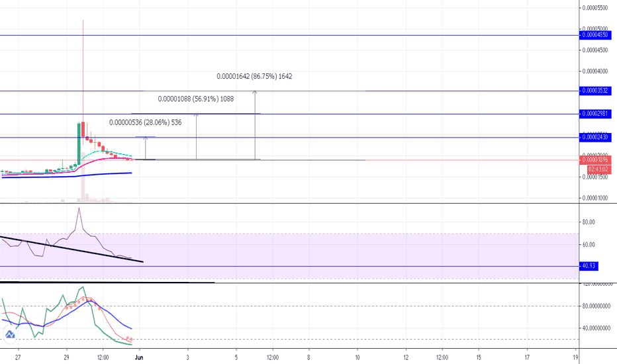Screen dimensions: 617x364
Task: Click the red current price label on the price axis
Action: [595, 159]
